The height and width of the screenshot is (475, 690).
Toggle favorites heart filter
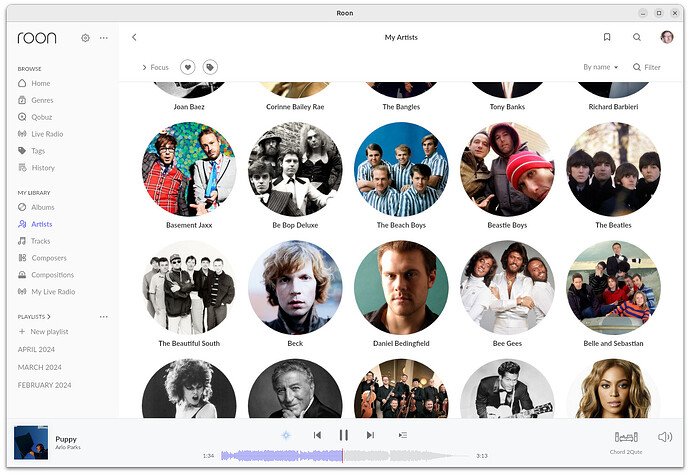coord(188,67)
